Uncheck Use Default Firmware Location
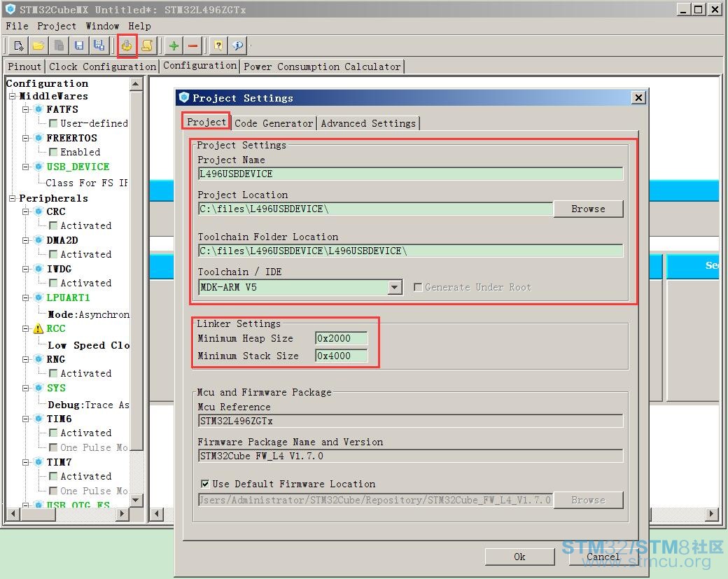The height and width of the screenshot is (579, 728). [x=204, y=484]
